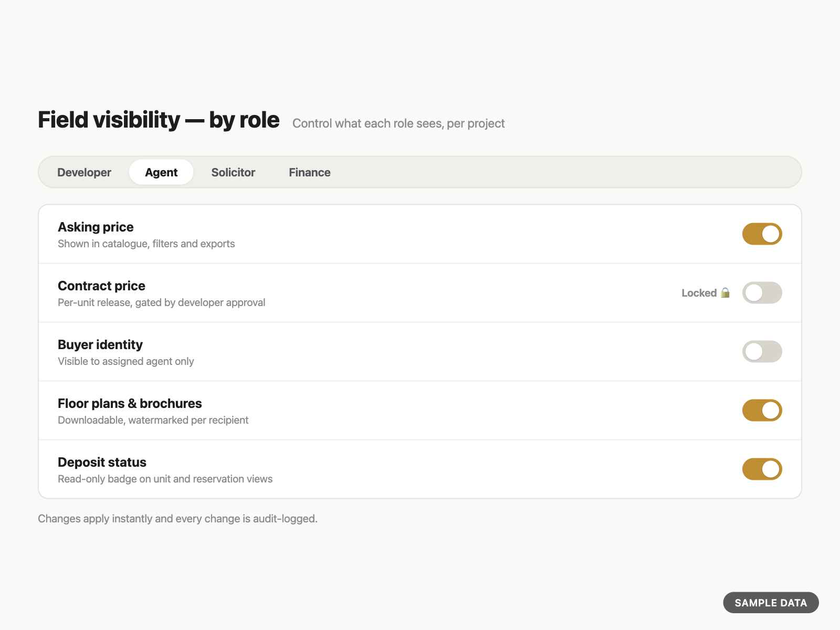Toggle the Contract price switch
840x630 pixels.
[762, 293]
